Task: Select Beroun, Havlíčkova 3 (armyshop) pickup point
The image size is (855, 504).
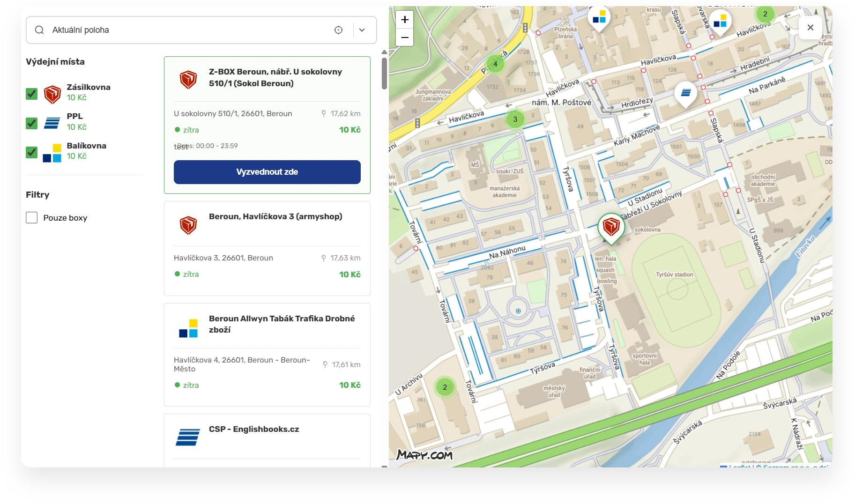Action: point(267,248)
